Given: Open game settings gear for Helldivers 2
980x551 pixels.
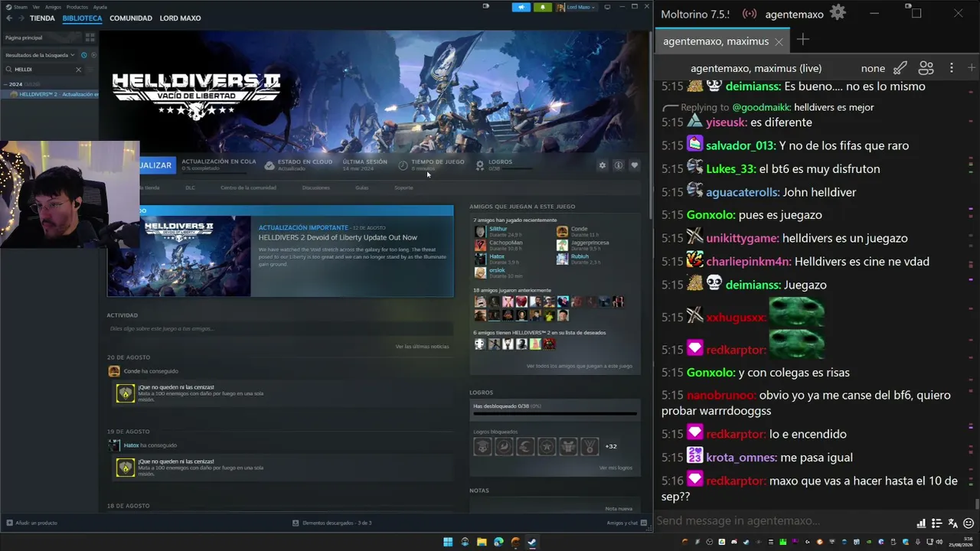Looking at the screenshot, I should pos(602,165).
